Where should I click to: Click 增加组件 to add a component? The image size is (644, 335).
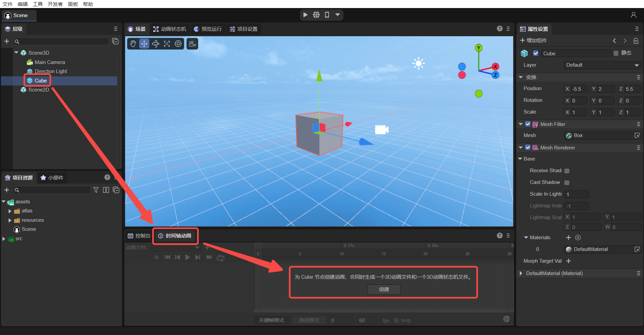pyautogui.click(x=533, y=41)
